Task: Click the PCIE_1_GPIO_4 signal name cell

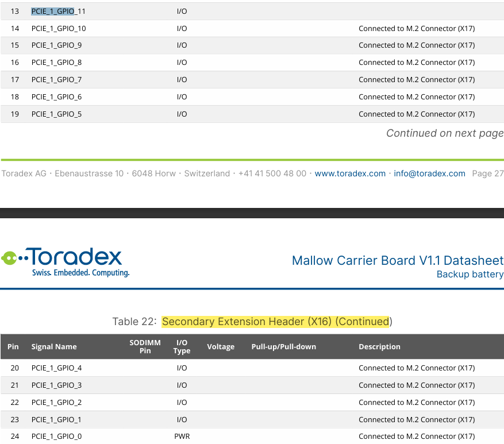Action: click(56, 368)
